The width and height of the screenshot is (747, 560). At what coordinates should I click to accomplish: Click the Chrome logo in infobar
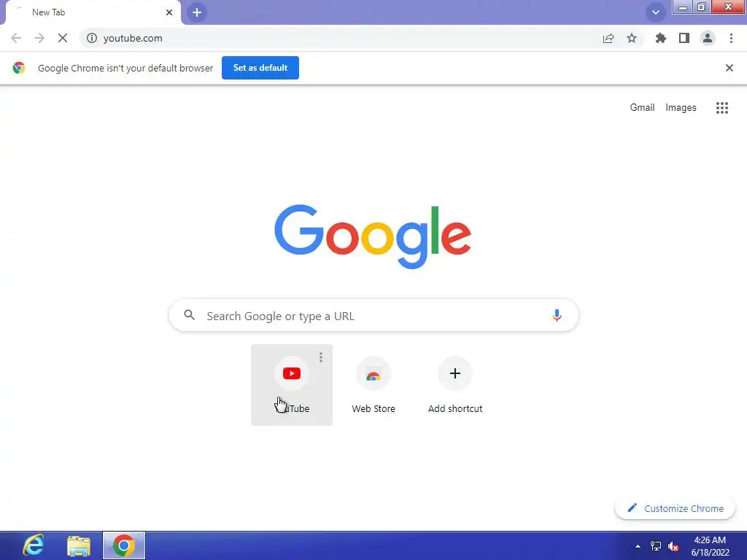pyautogui.click(x=18, y=68)
